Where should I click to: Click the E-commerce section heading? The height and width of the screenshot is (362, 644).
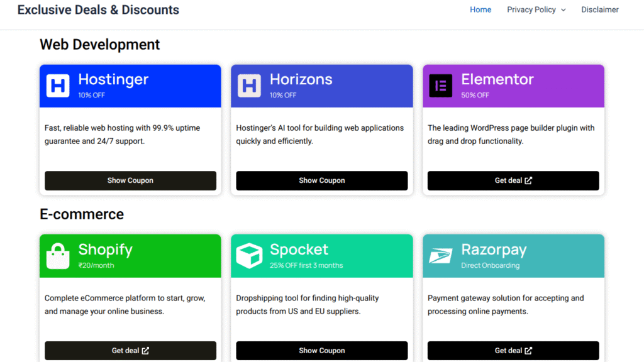[82, 214]
